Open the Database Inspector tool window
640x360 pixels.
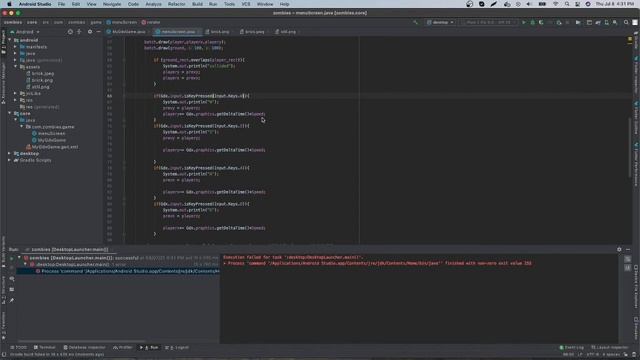pyautogui.click(x=84, y=347)
